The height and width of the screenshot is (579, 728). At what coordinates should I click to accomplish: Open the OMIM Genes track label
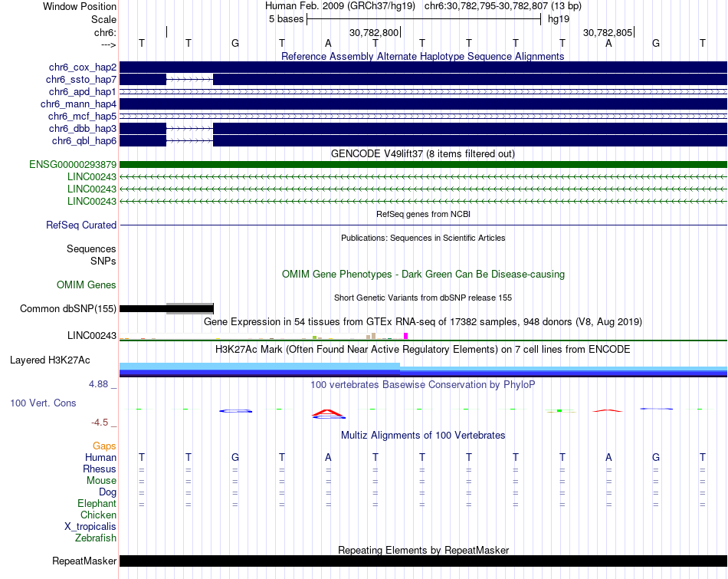(87, 285)
